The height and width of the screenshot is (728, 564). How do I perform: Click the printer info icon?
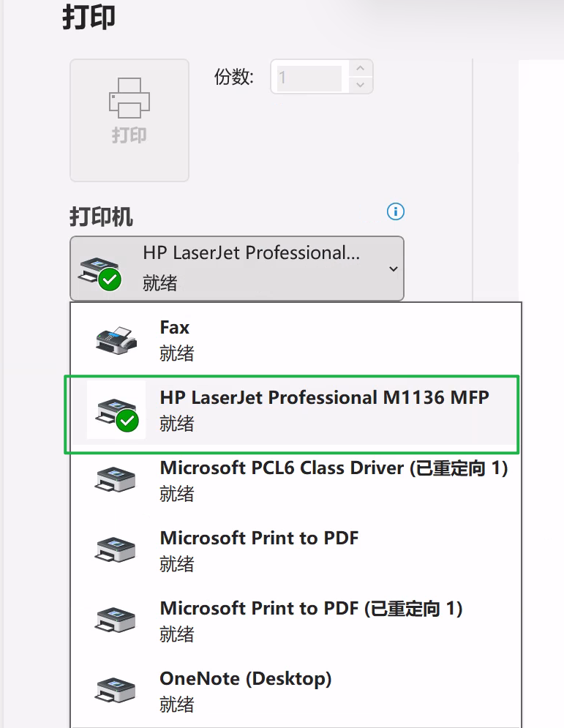point(395,212)
